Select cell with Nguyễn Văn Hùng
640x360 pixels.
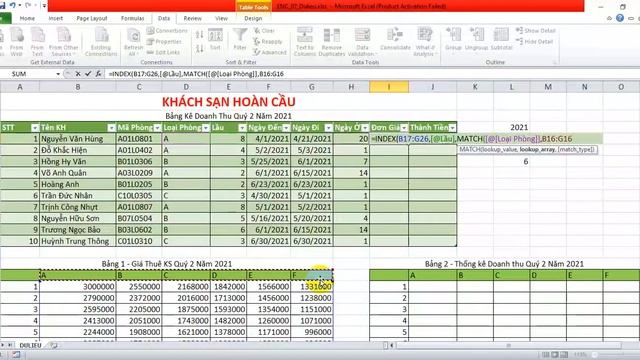78,139
